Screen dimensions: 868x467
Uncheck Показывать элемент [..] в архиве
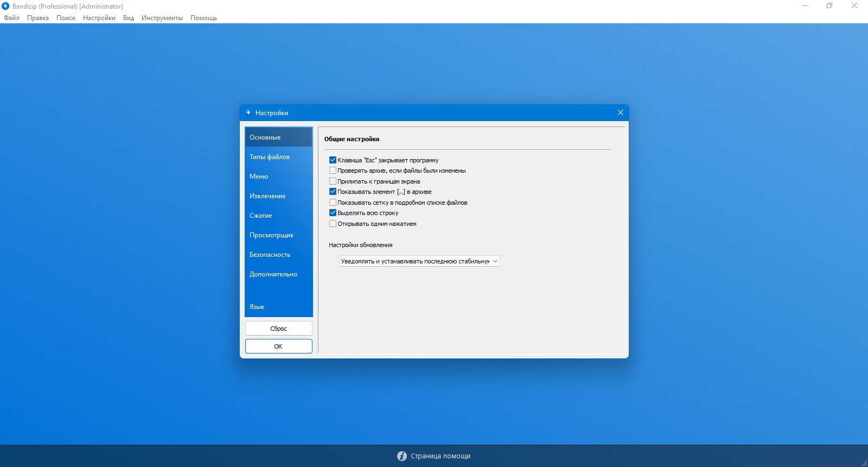pyautogui.click(x=333, y=192)
